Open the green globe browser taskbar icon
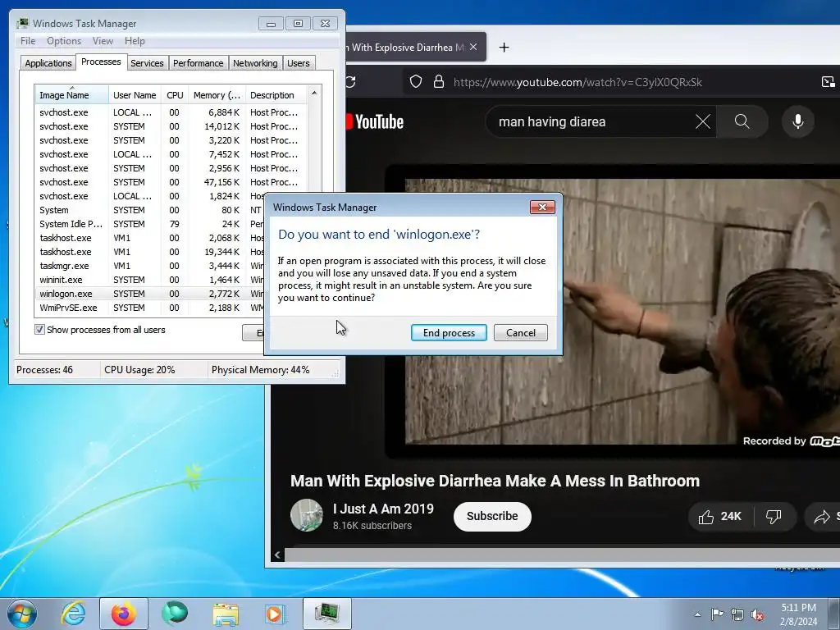840x630 pixels. click(x=175, y=614)
